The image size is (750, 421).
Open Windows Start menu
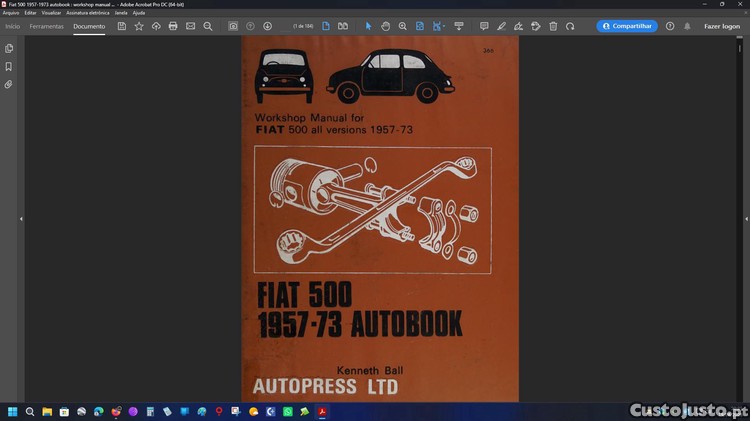12,412
